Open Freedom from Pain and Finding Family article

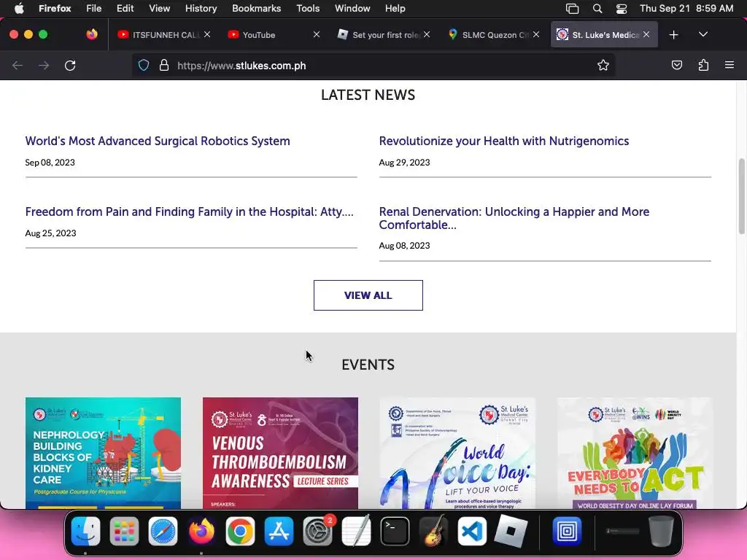pos(189,211)
